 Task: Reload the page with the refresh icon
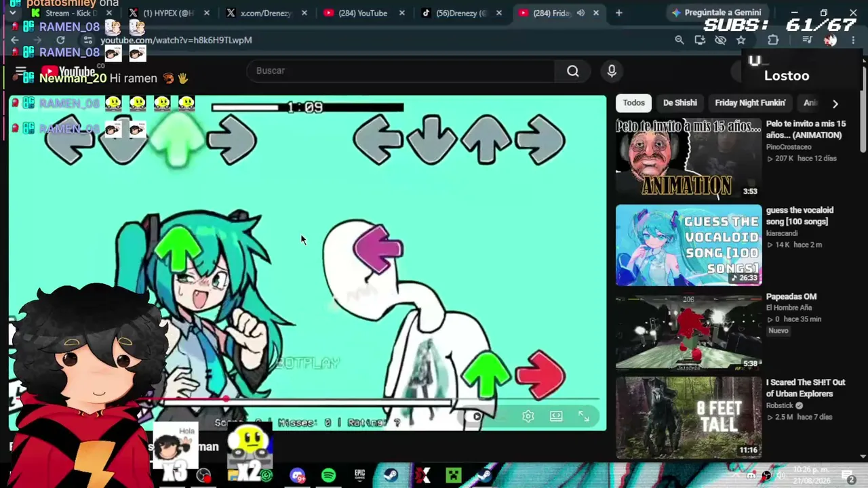[60, 40]
